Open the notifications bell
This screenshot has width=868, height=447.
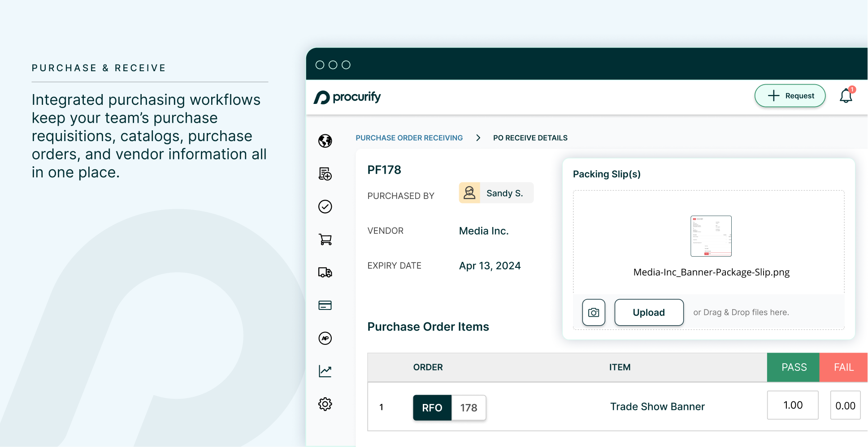pyautogui.click(x=846, y=95)
